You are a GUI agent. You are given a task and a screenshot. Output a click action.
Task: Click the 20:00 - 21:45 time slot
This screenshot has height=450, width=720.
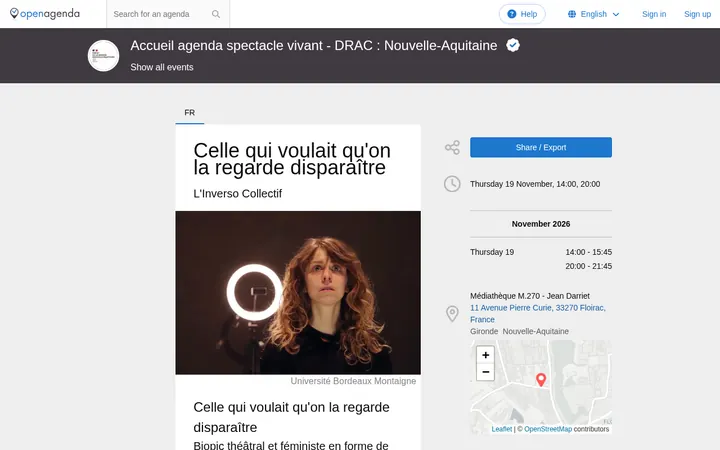[x=589, y=266]
